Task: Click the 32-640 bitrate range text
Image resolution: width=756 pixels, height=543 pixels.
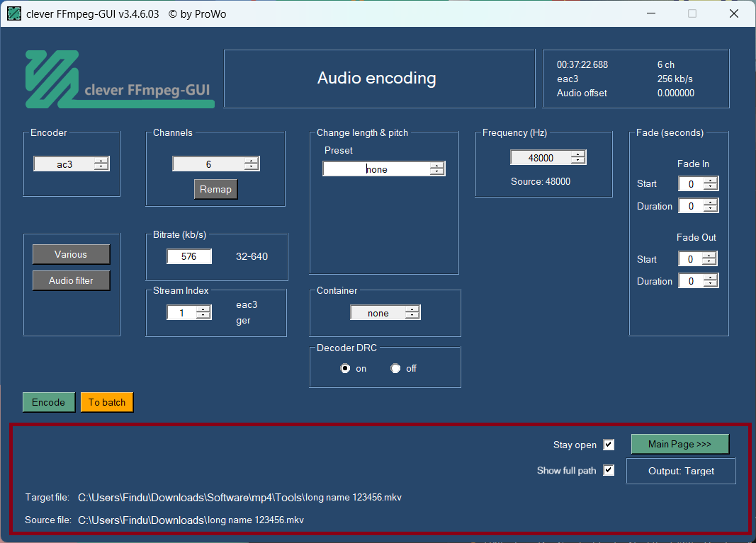Action: tap(252, 256)
